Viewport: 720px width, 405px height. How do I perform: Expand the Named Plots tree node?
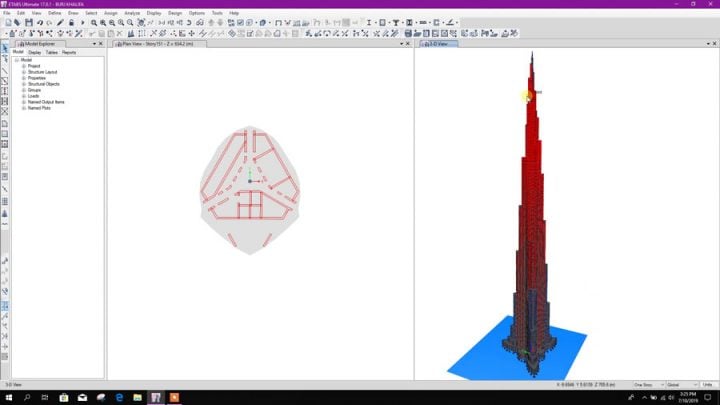click(x=24, y=108)
